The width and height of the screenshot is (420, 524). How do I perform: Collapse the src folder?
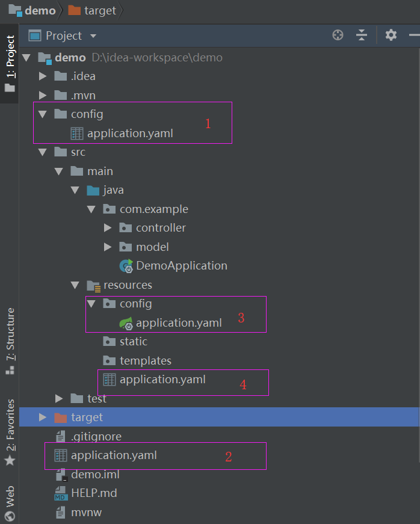[42, 152]
